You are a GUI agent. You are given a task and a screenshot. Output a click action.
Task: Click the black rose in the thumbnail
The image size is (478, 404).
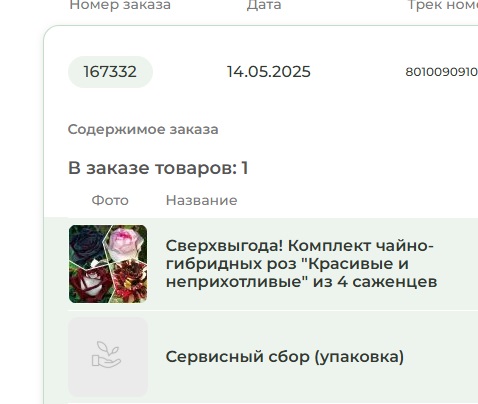pos(87,245)
